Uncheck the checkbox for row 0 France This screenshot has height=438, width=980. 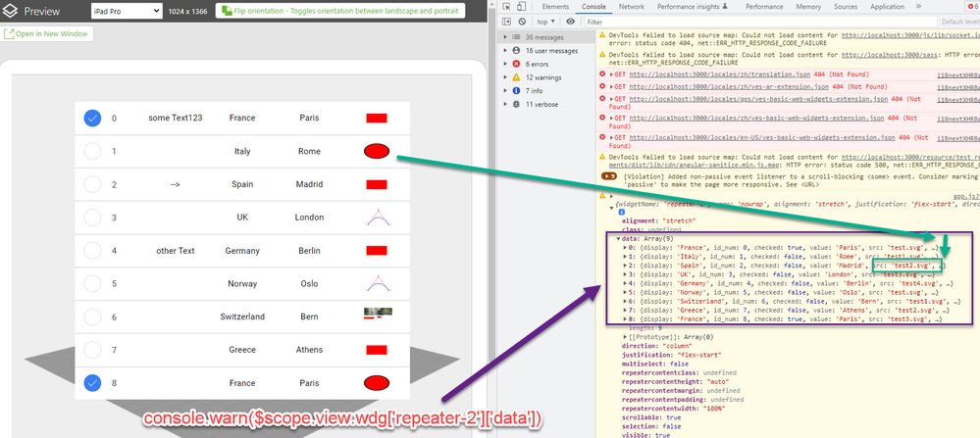click(x=92, y=118)
